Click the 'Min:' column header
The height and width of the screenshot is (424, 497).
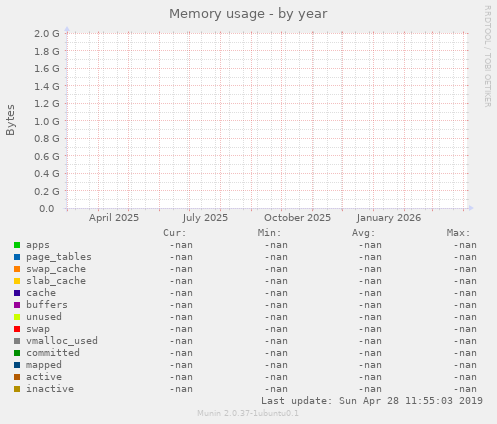click(269, 233)
